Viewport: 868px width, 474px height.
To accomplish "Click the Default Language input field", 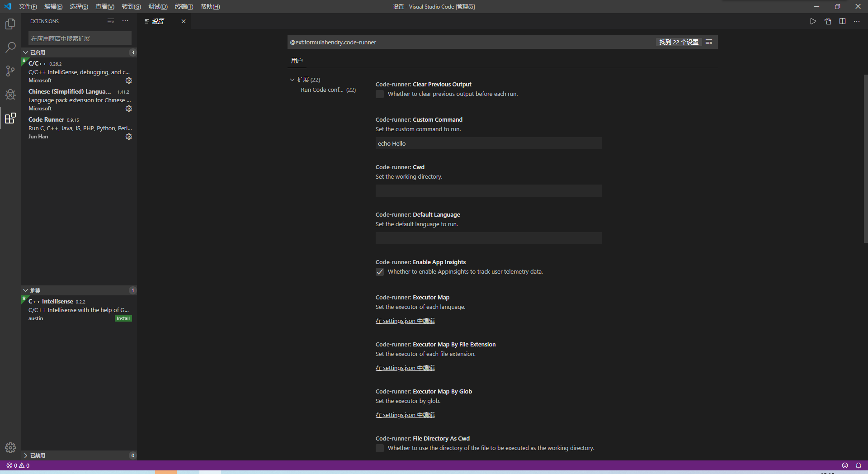I will point(489,238).
